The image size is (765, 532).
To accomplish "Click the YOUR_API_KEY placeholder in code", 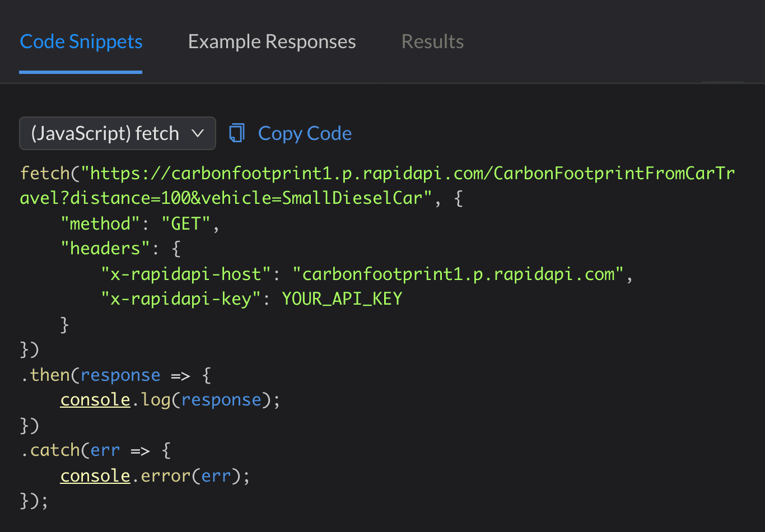I will click(x=342, y=298).
